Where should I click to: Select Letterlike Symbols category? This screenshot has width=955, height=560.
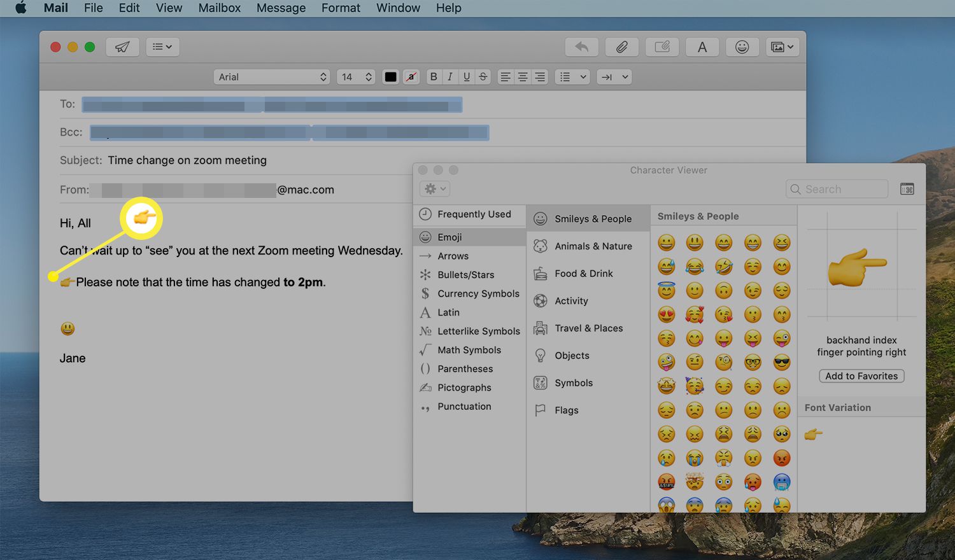pyautogui.click(x=470, y=331)
